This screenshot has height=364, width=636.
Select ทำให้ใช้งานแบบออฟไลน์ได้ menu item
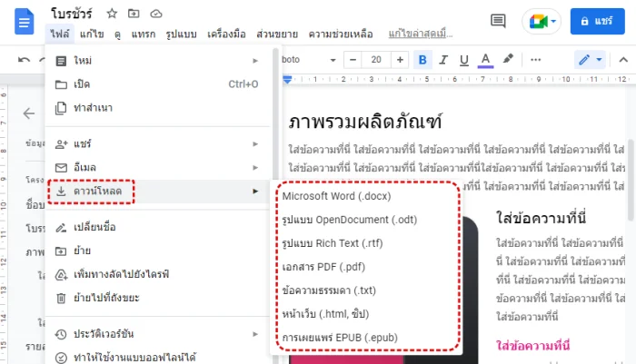(x=157, y=358)
